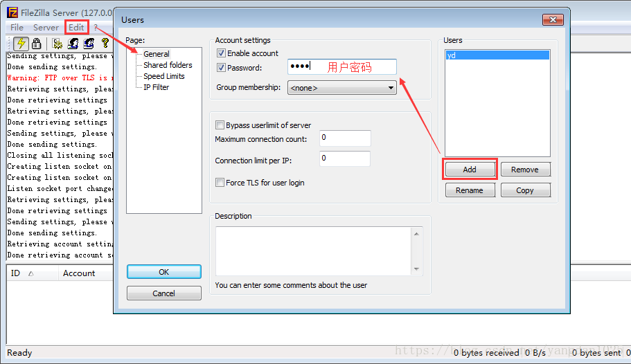Click the 'Group membership:' label
631x364 pixels.
[248, 87]
